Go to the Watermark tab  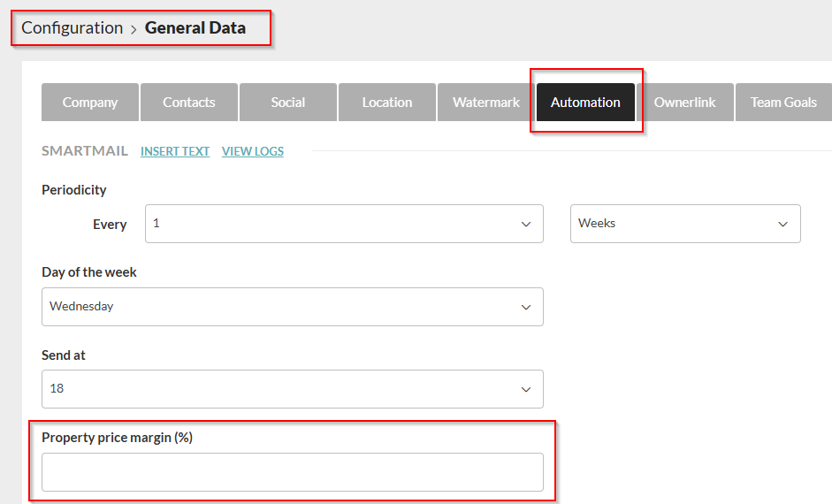point(486,102)
